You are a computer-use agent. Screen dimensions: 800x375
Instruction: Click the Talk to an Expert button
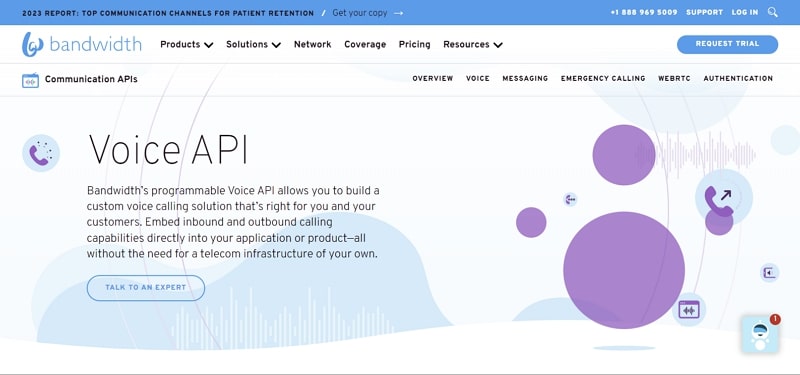pyautogui.click(x=145, y=288)
